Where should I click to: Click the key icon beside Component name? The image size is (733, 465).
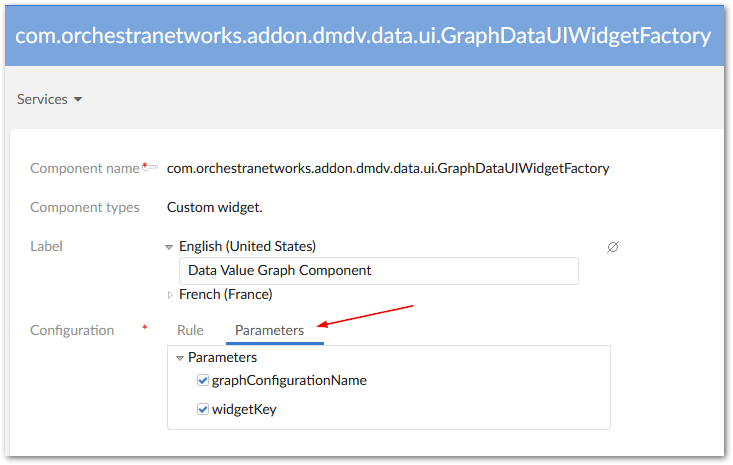tap(151, 168)
